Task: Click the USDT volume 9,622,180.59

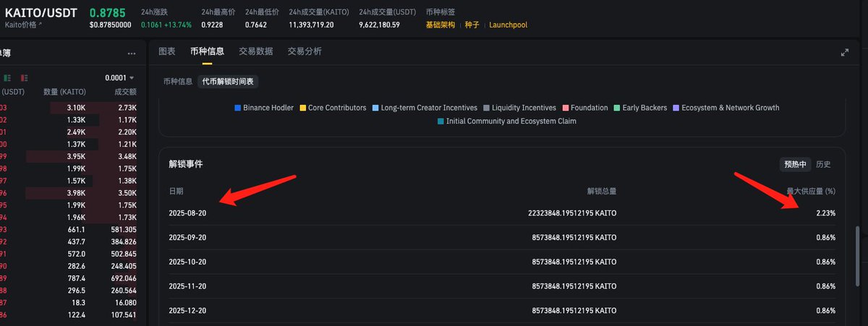Action: [381, 25]
